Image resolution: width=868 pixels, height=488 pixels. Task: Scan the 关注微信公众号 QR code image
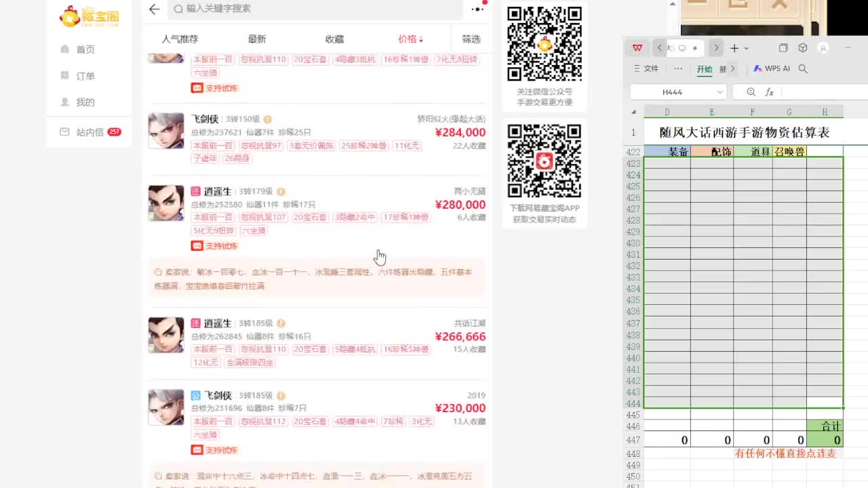pos(544,43)
